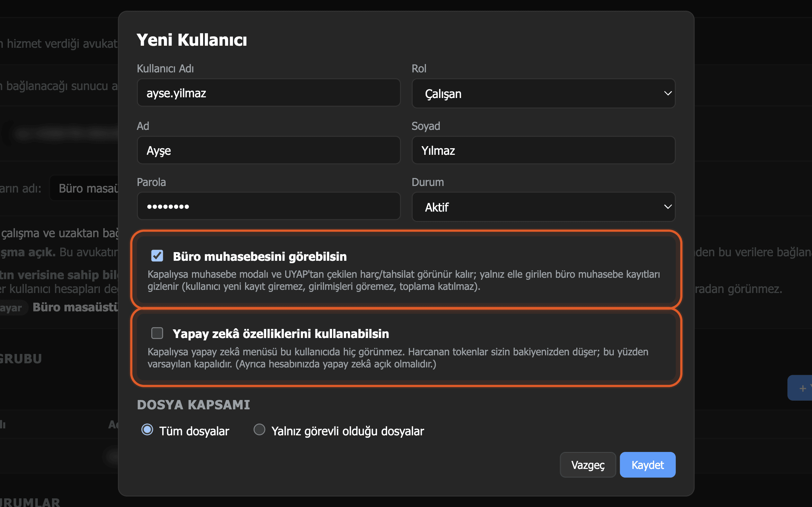Click the DOSYA KAPSAMI section heading
The width and height of the screenshot is (812, 507).
193,405
